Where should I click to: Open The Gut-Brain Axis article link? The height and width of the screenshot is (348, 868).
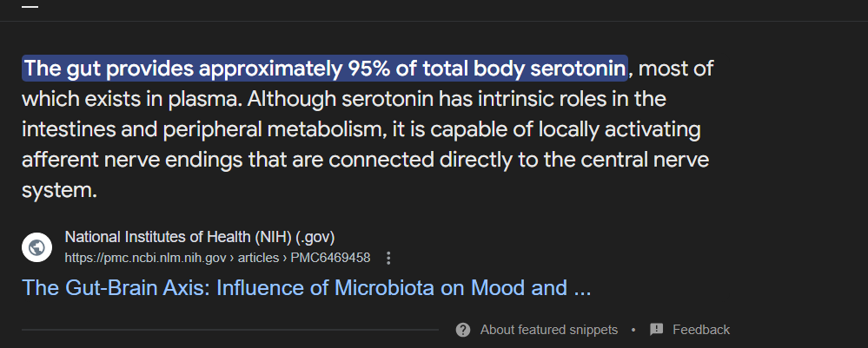tap(306, 288)
